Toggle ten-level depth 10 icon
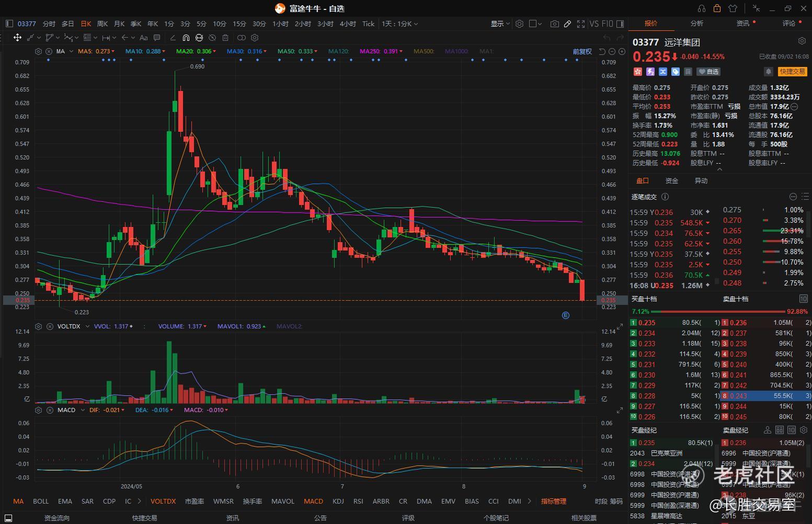Viewport: 812px width, 524px height. click(804, 299)
